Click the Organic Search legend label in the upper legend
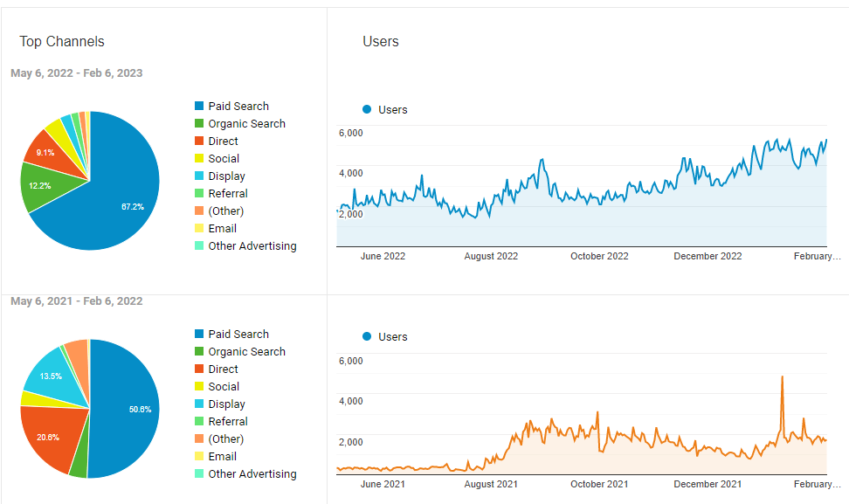This screenshot has width=849, height=504. pos(246,124)
